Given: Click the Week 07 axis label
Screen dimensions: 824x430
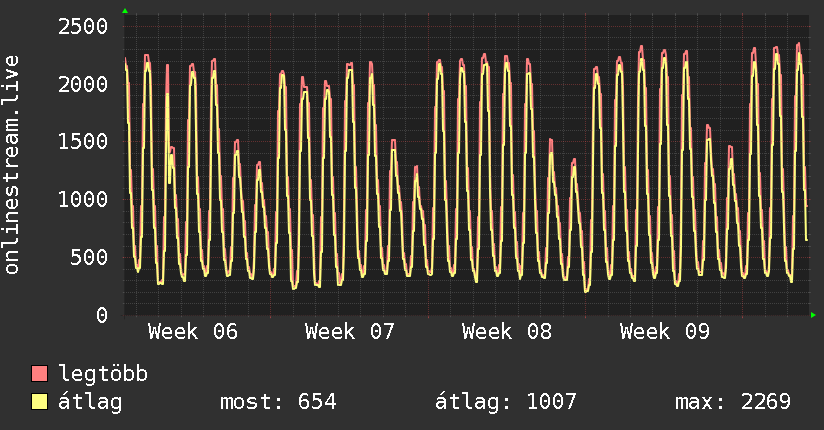Looking at the screenshot, I should click(349, 332).
